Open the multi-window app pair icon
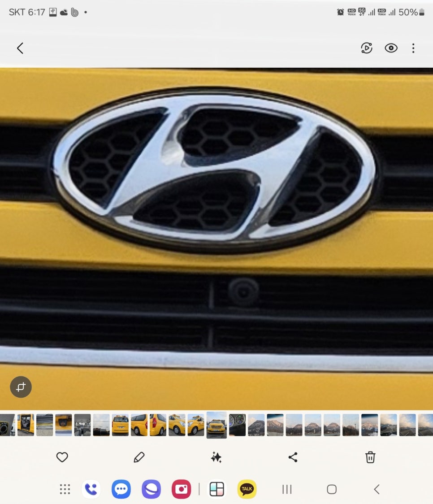 coord(217,489)
